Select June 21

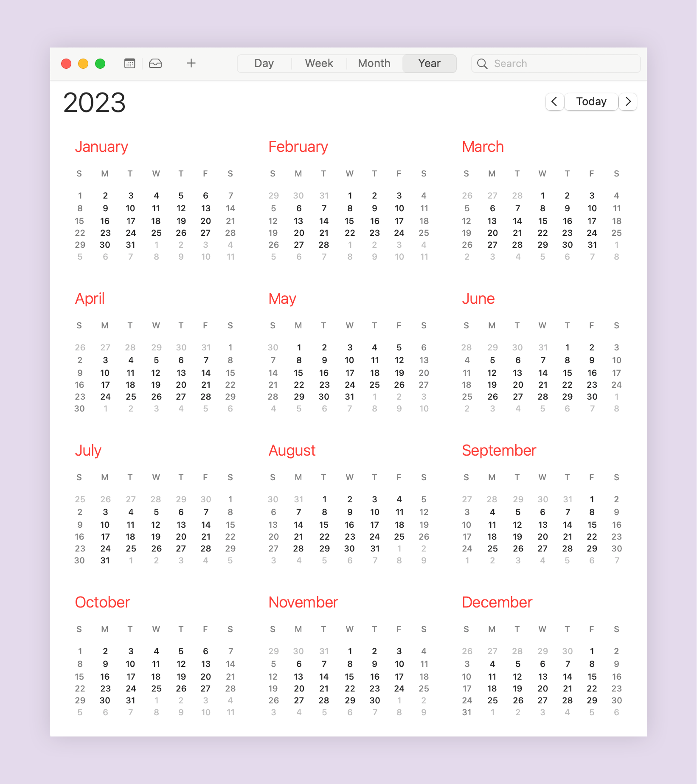(x=543, y=385)
